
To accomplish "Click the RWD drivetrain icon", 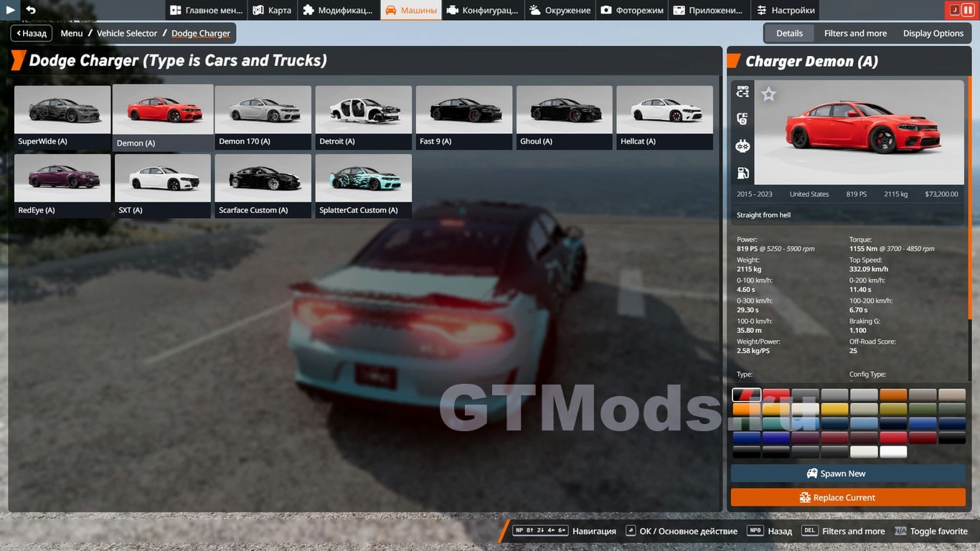I will (743, 92).
